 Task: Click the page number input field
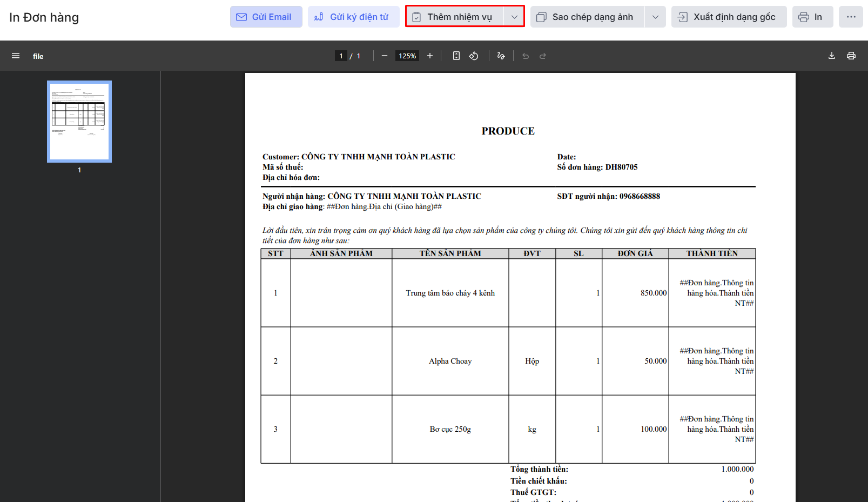[341, 56]
